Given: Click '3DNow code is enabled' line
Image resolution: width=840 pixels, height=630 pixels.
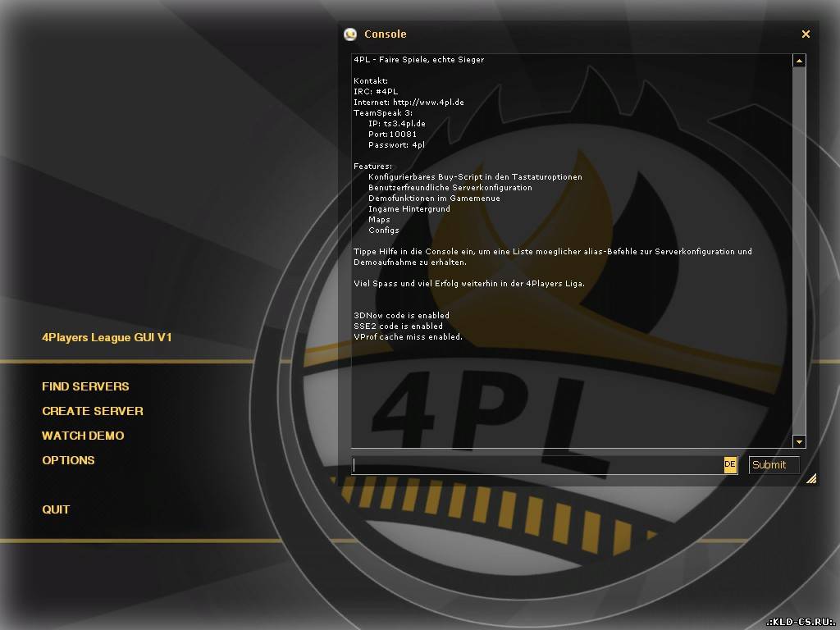Looking at the screenshot, I should (401, 316).
